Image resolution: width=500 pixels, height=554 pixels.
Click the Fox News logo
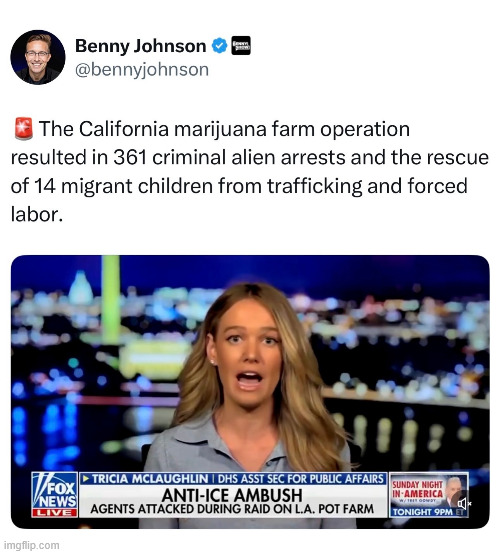point(54,491)
